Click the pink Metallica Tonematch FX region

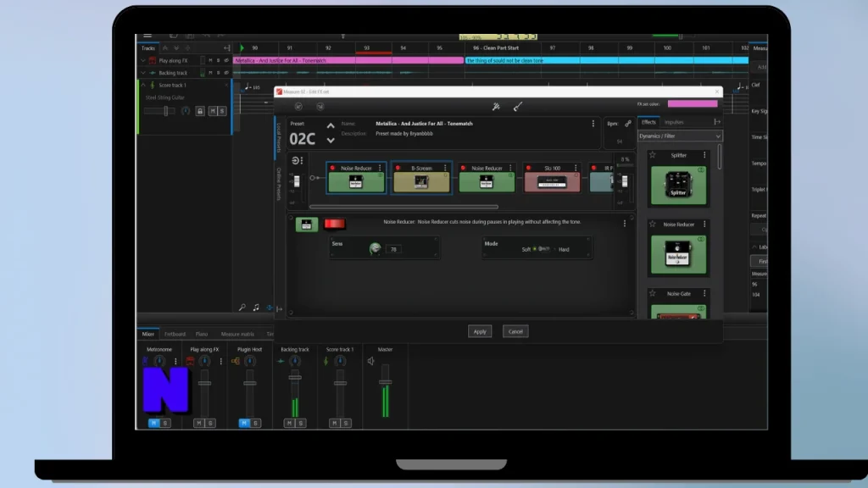point(348,60)
